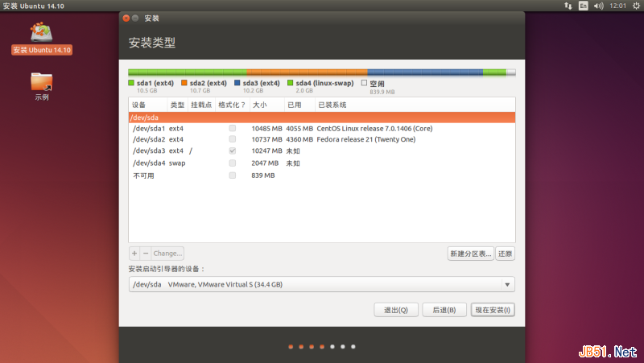Click the Back 后退(B) button
The image size is (644, 363).
tap(444, 310)
